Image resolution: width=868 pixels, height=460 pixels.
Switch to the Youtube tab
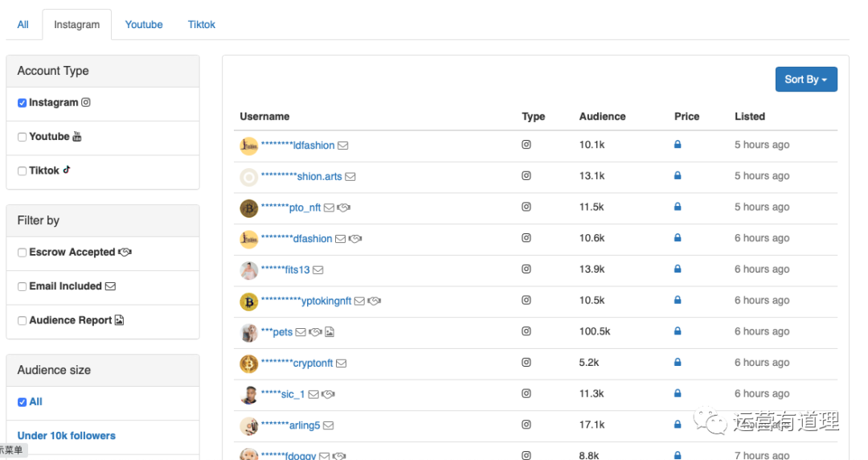point(144,24)
